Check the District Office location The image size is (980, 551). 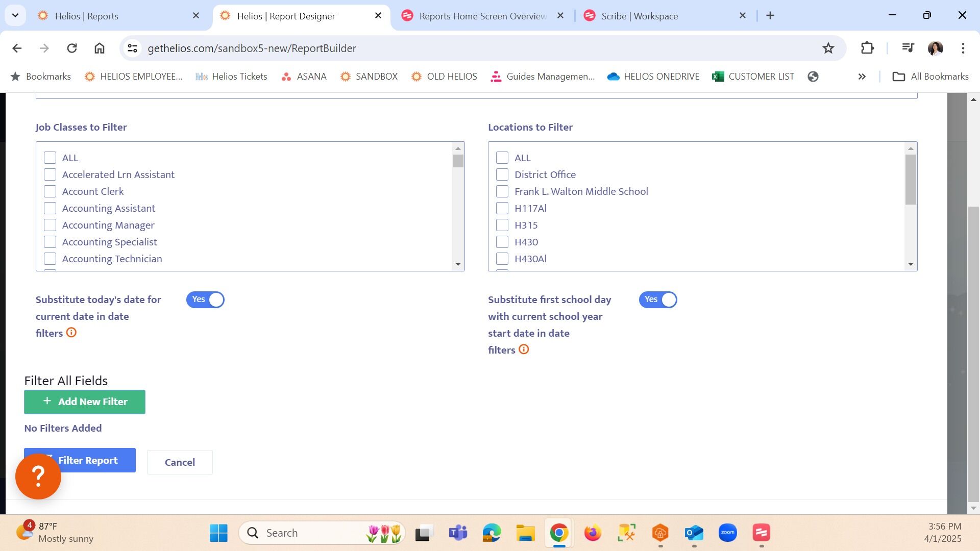tap(502, 174)
